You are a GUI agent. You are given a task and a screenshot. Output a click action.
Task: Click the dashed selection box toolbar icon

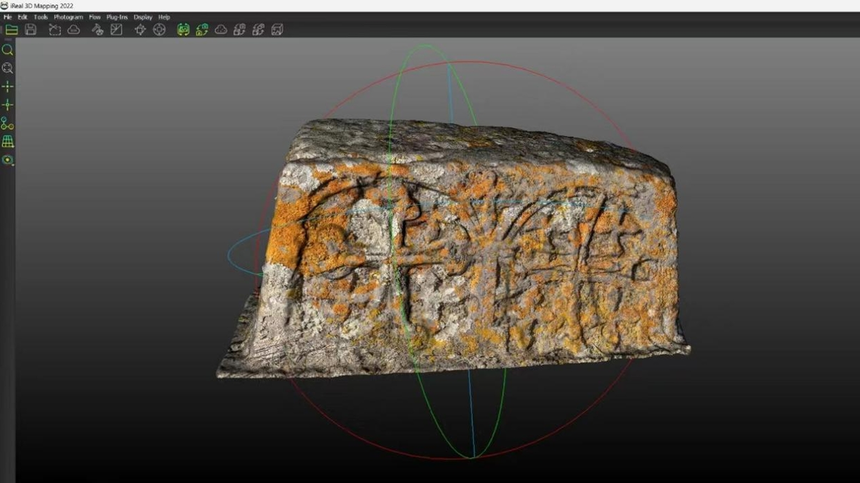55,30
